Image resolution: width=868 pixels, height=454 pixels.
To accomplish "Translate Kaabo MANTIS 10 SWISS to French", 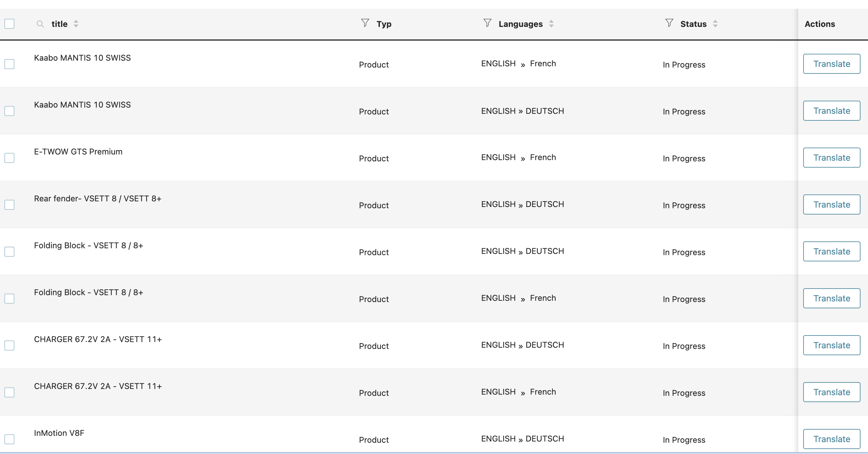I will point(832,64).
